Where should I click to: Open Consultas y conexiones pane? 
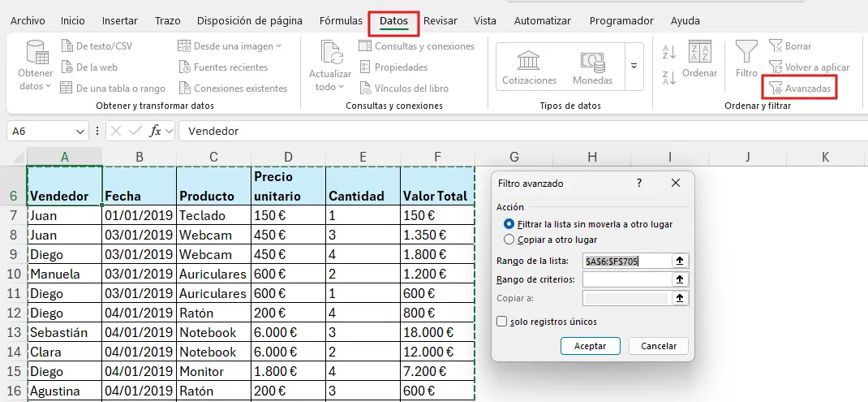[417, 46]
